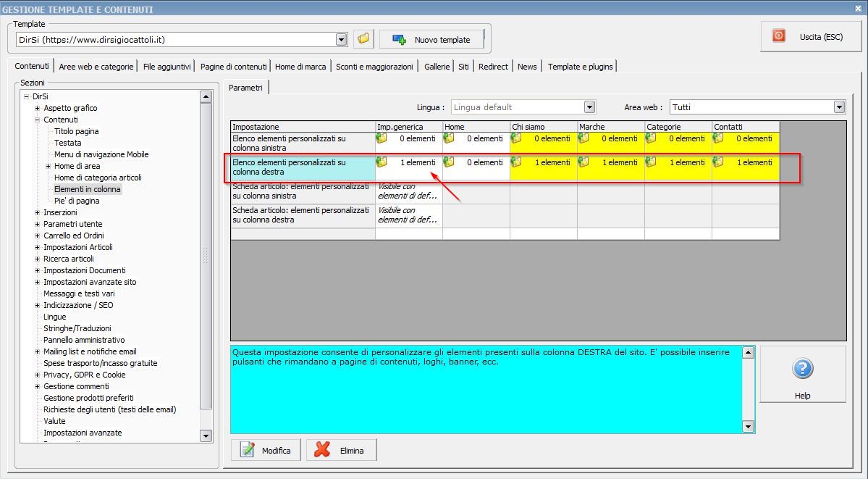This screenshot has height=479, width=868.
Task: Click the Uscita (ESC) exit button
Action: tap(810, 36)
